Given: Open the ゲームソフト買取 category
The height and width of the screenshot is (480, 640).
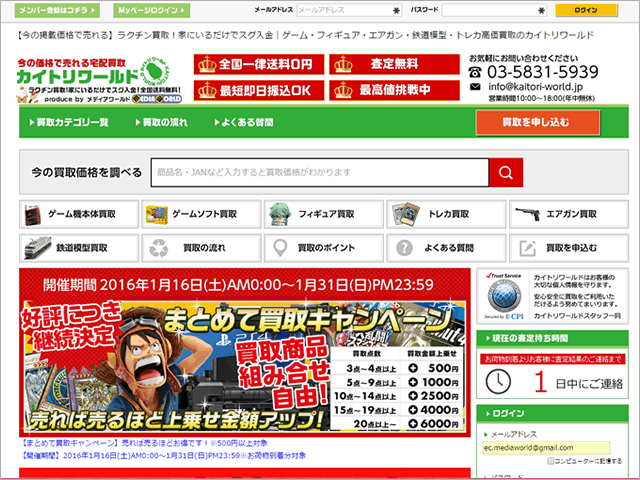Looking at the screenshot, I should point(201,214).
